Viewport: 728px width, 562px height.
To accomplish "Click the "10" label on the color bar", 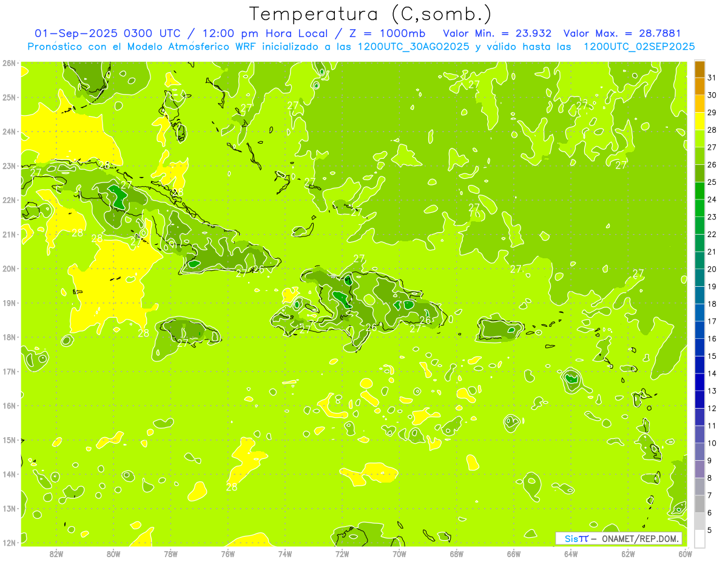I will [x=712, y=443].
